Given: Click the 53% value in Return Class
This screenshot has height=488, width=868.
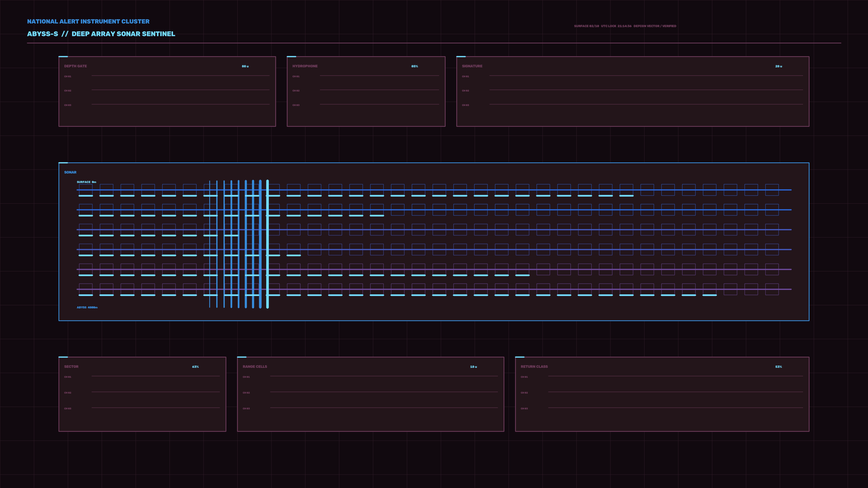Looking at the screenshot, I should [779, 367].
